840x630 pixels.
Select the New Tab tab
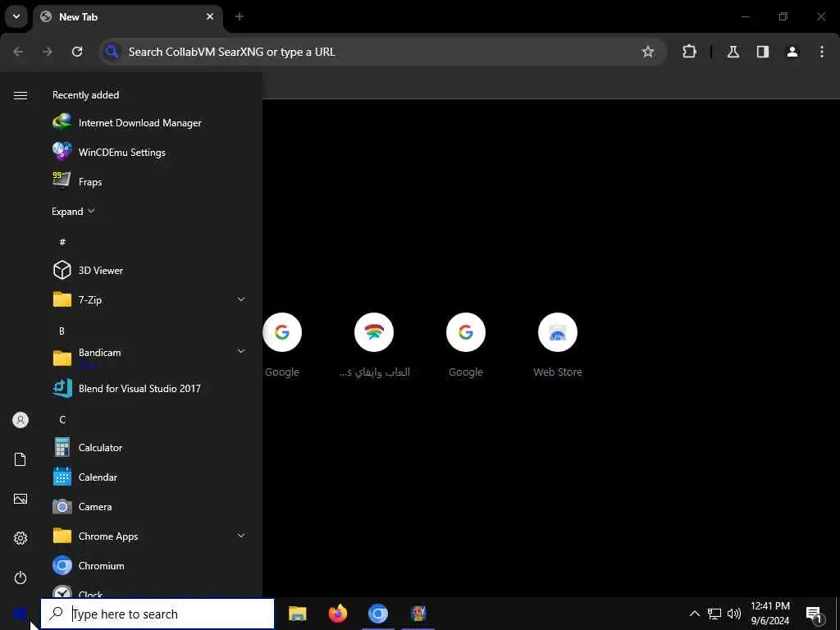click(127, 16)
